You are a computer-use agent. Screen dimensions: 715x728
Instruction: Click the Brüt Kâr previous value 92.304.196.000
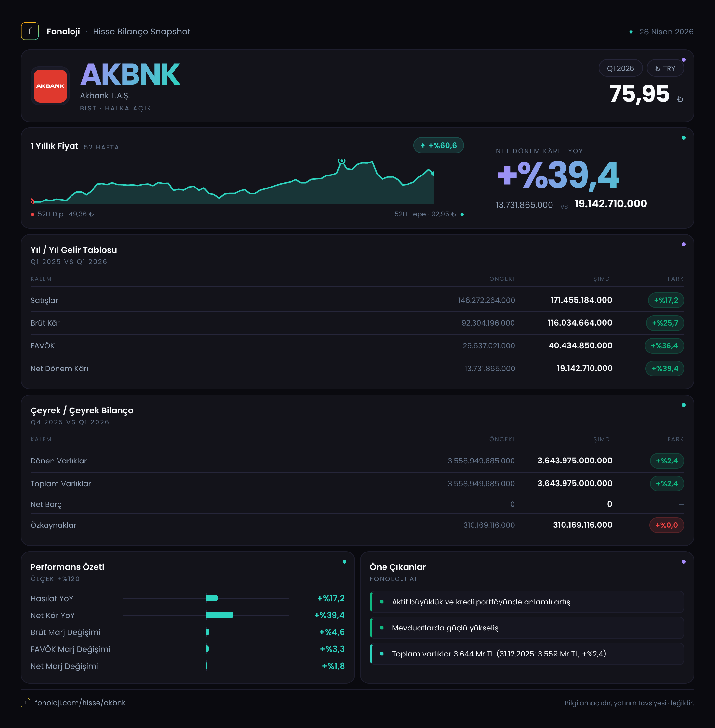(x=488, y=323)
